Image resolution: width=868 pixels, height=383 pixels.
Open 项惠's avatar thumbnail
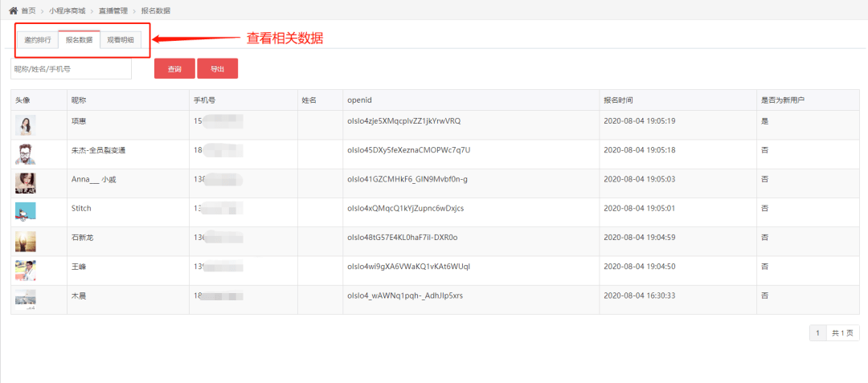click(x=26, y=125)
